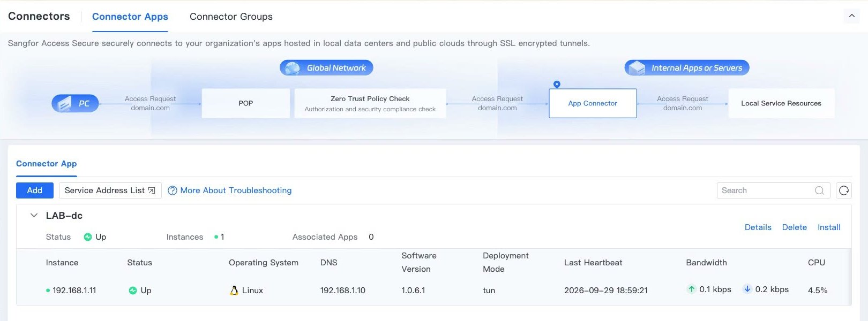The image size is (868, 321).
Task: Click the Instances count 1
Action: 222,237
